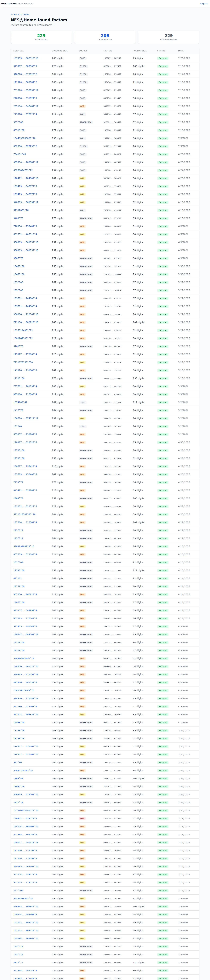The height and width of the screenshot is (980, 210).
Task: Select the date 7/26/2026
Action: pos(184,58)
